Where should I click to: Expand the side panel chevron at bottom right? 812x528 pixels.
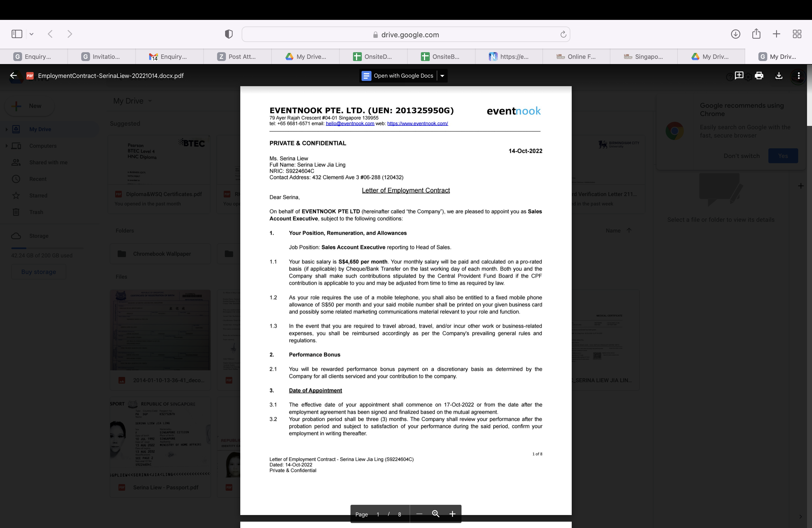tap(800, 516)
